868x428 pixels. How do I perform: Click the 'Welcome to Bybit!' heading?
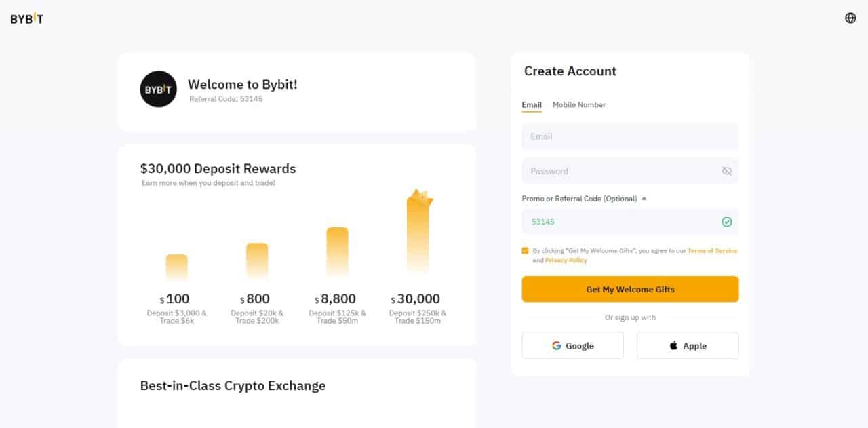(x=243, y=85)
